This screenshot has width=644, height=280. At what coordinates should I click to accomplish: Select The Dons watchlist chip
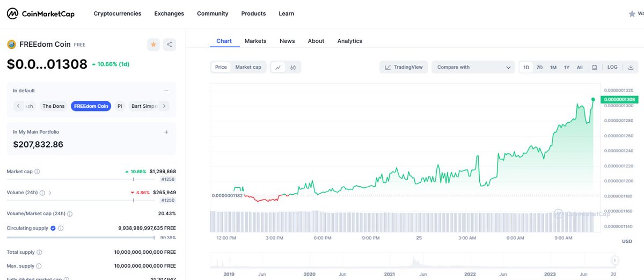click(x=54, y=106)
